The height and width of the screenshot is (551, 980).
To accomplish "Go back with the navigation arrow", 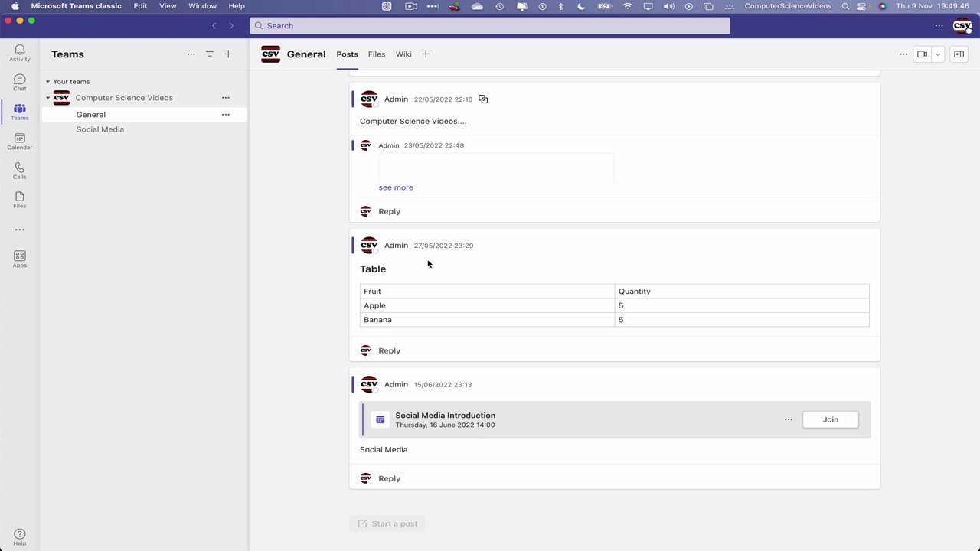I will click(214, 26).
